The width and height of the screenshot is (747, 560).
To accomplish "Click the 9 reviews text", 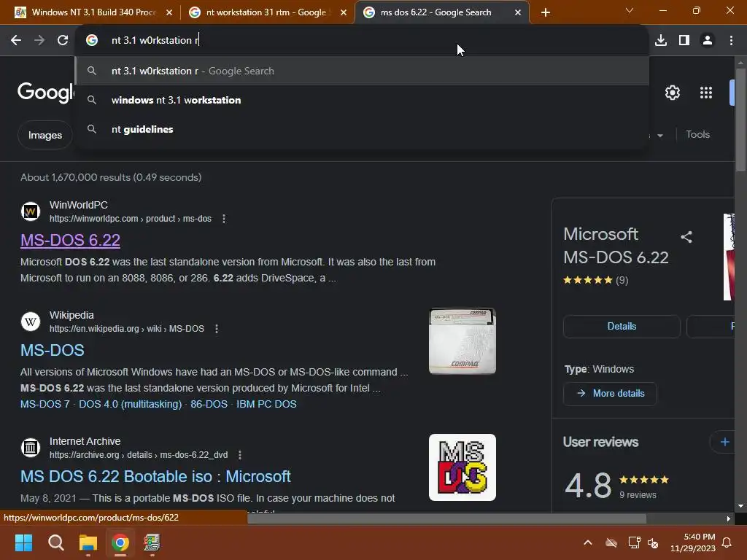I will point(638,495).
